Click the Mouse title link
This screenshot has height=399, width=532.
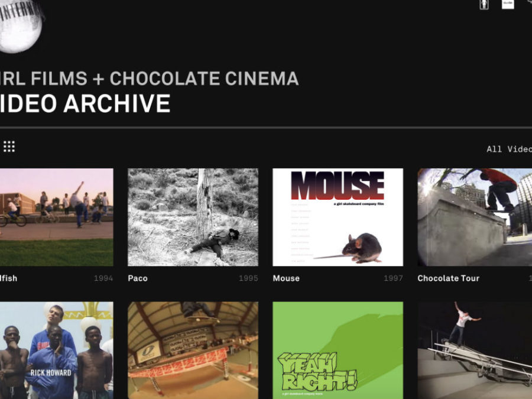point(286,278)
